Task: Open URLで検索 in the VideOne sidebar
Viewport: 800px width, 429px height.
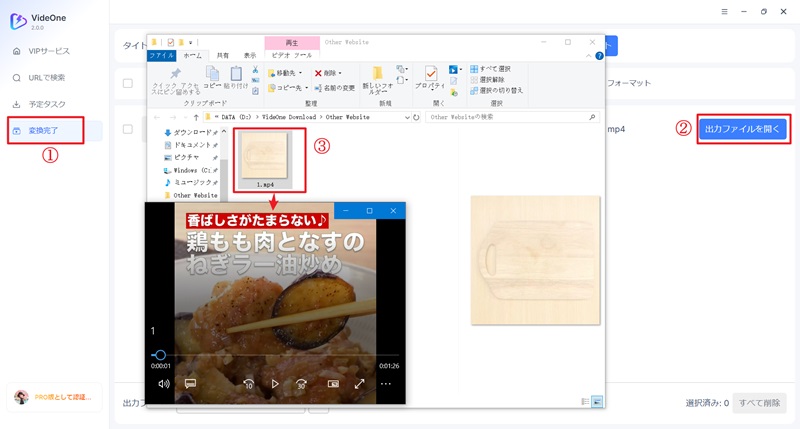Action: coord(46,78)
